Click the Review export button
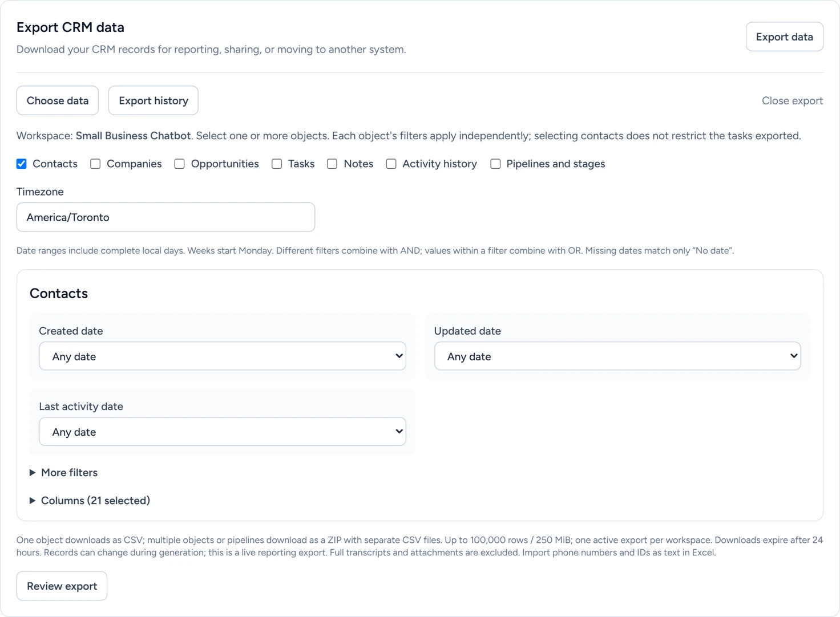840x617 pixels. point(62,586)
